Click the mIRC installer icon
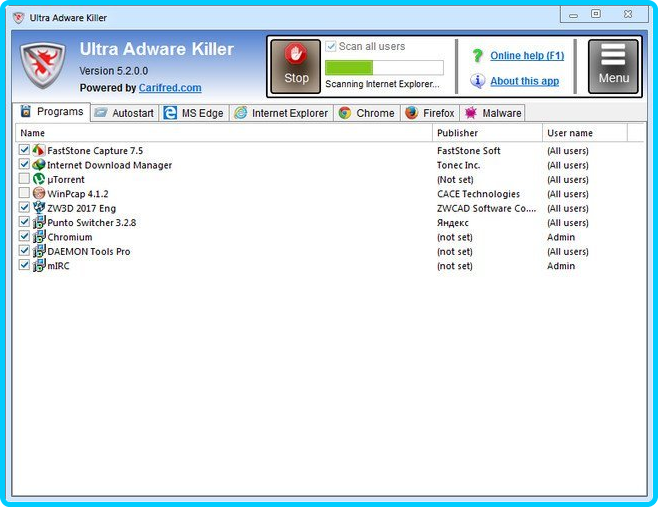This screenshot has width=658, height=507. pos(39,265)
